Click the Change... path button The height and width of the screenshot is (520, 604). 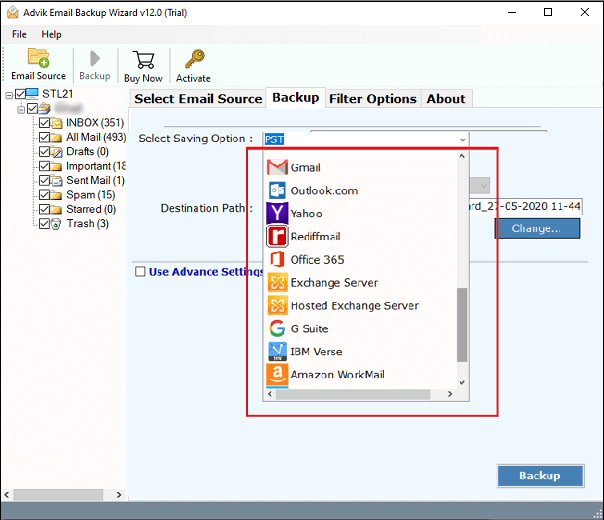click(x=537, y=228)
